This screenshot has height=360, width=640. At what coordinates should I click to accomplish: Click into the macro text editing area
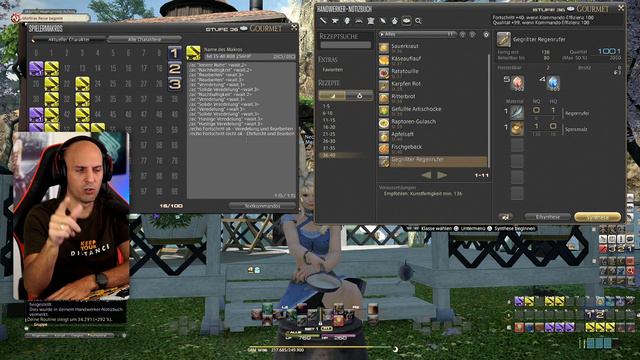[241, 130]
